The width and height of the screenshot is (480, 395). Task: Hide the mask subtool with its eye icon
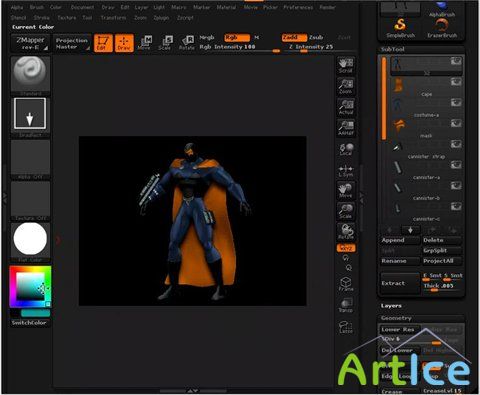(456, 123)
